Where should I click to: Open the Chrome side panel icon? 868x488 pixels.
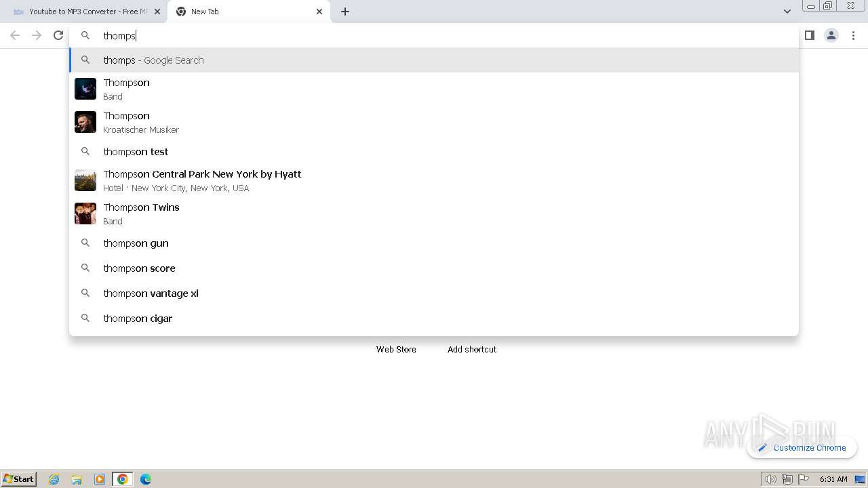coord(809,35)
